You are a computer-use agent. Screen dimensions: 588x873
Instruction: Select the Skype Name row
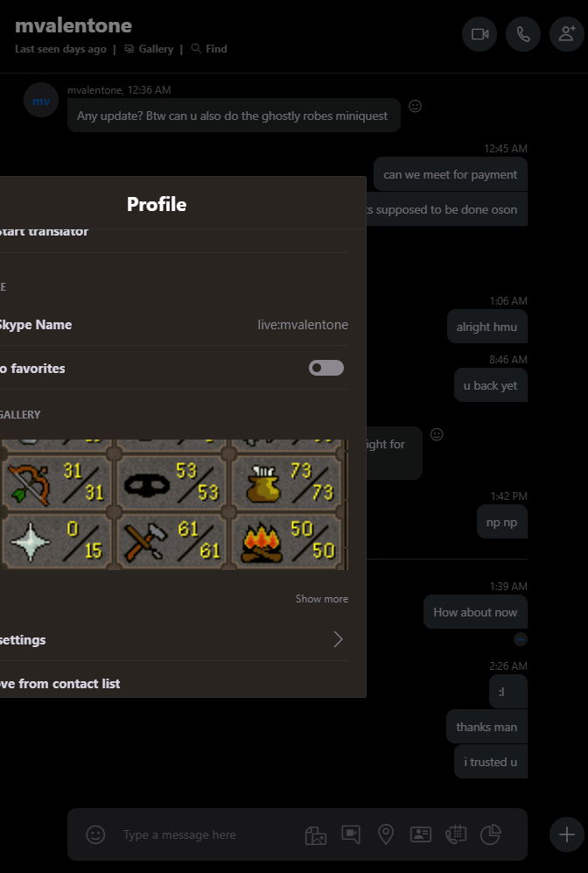click(174, 325)
